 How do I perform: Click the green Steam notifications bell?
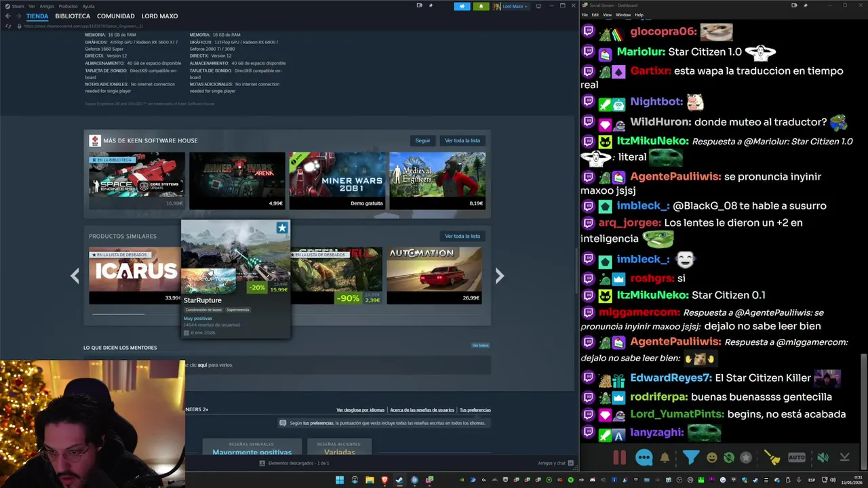(x=481, y=6)
